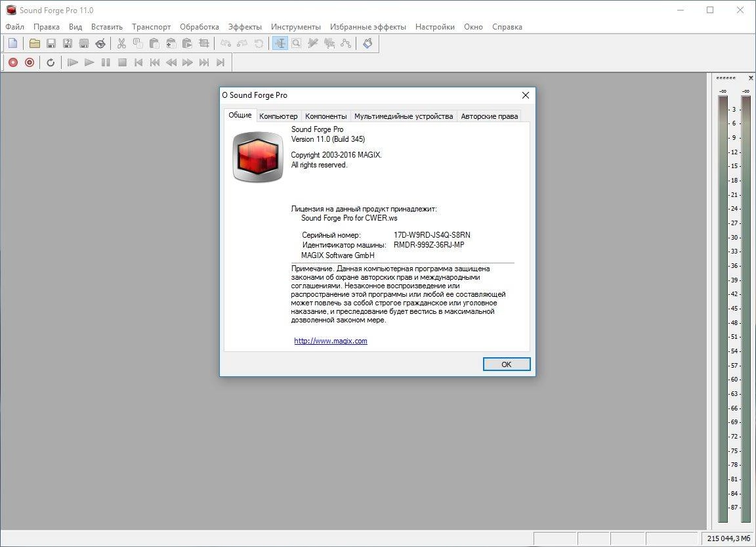The image size is (756, 547).
Task: Click the Go to Start transport button
Action: point(138,62)
